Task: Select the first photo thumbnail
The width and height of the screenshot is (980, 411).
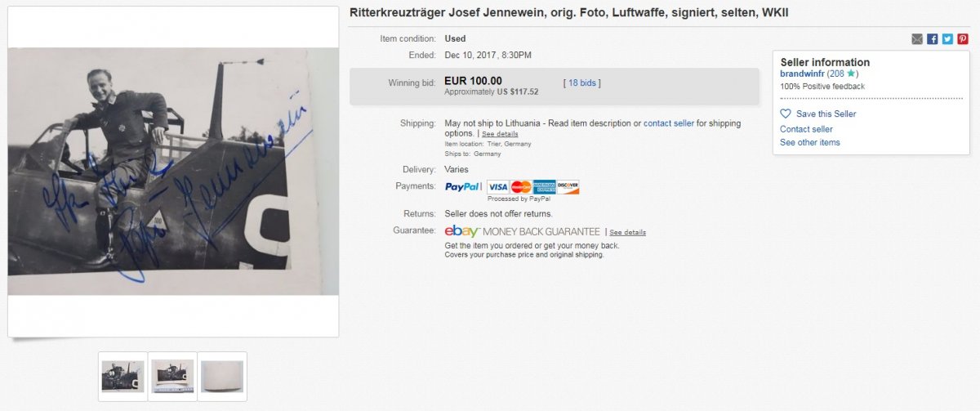Action: click(x=122, y=376)
